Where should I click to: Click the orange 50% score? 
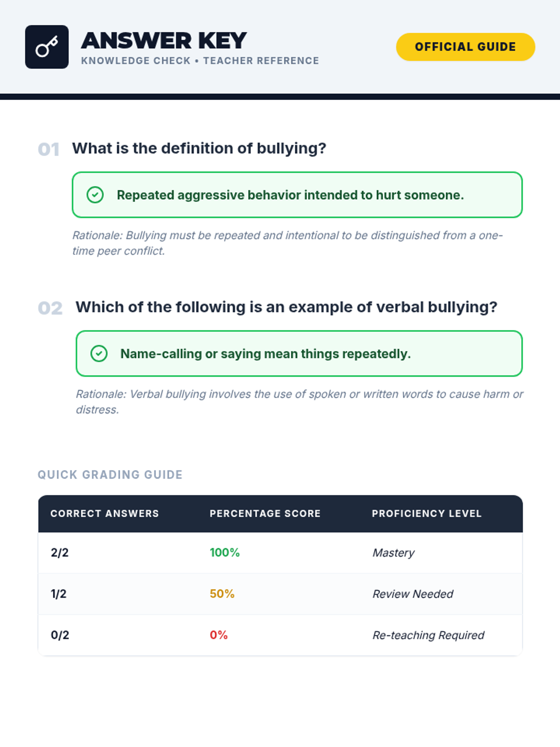coord(222,594)
